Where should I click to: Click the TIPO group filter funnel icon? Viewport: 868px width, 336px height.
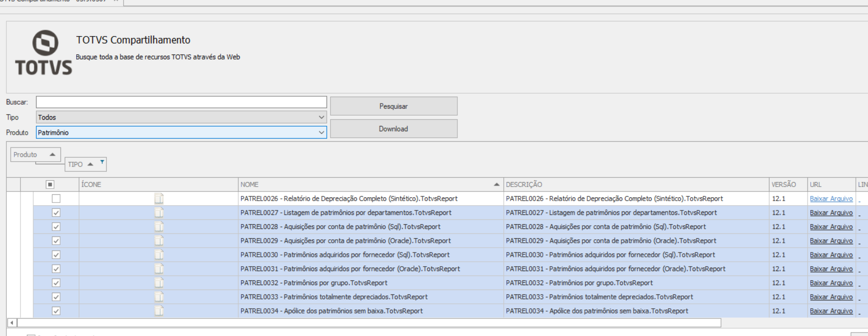tap(102, 162)
